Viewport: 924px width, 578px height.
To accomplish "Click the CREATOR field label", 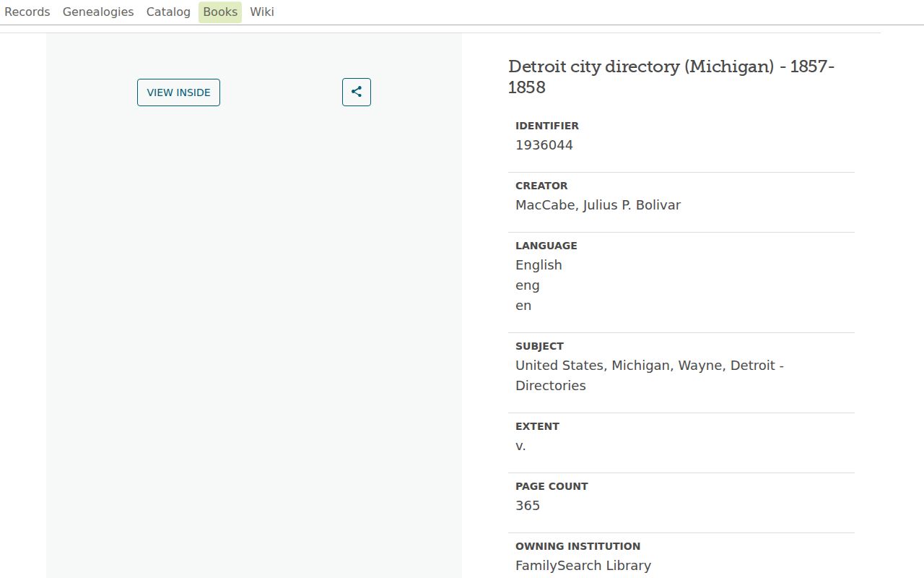I will click(541, 186).
